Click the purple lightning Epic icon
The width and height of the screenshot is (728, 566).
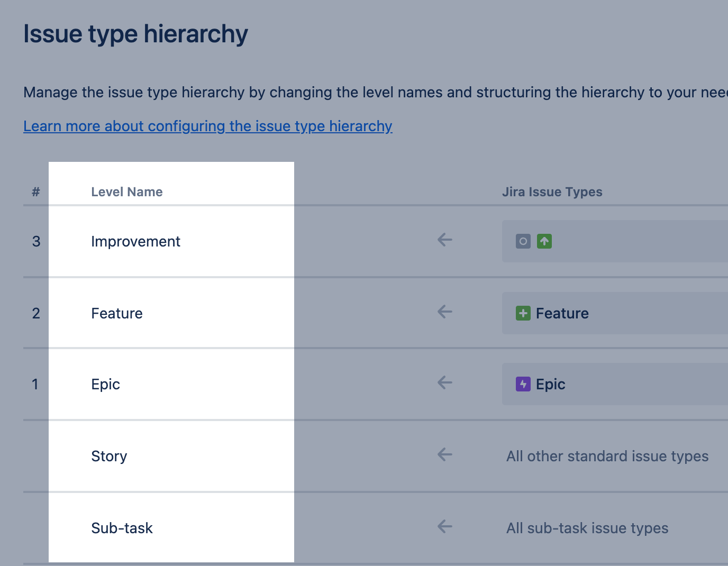pos(523,384)
